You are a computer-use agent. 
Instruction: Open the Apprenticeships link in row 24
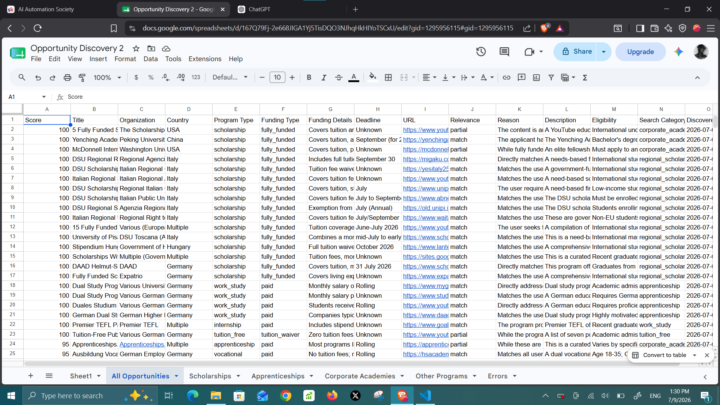pos(141,344)
